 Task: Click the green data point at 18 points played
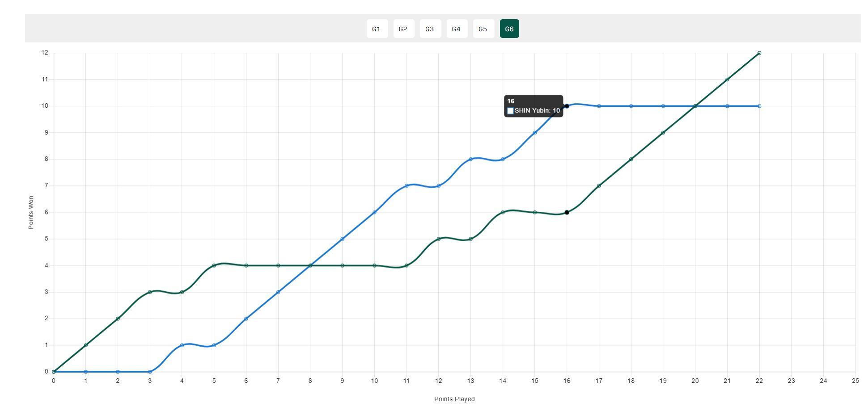pyautogui.click(x=631, y=159)
